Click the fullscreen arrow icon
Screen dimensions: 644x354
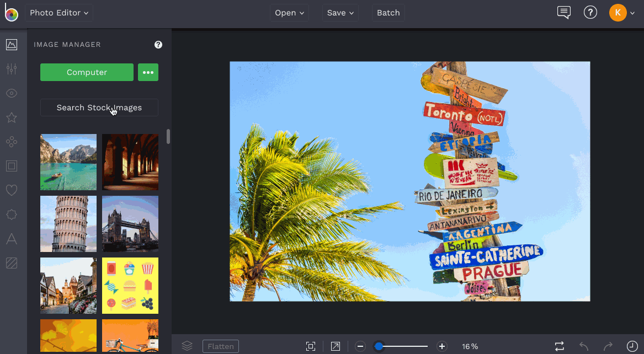[x=335, y=346]
